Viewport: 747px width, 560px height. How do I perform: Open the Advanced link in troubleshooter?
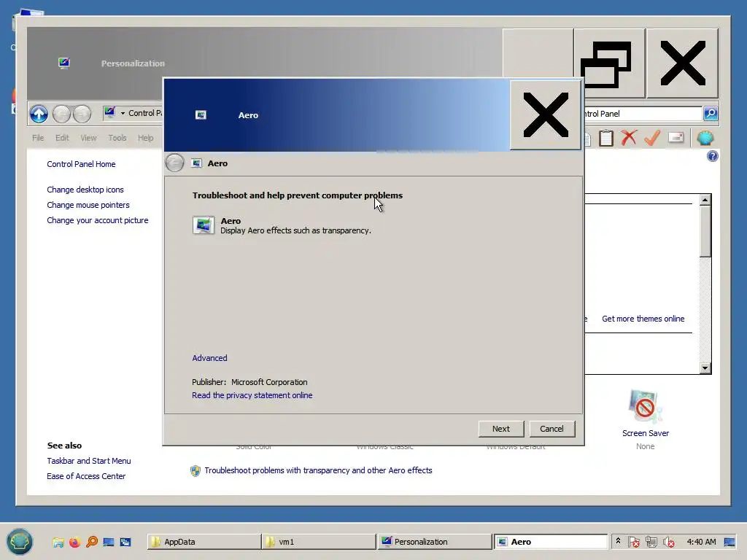(x=209, y=358)
